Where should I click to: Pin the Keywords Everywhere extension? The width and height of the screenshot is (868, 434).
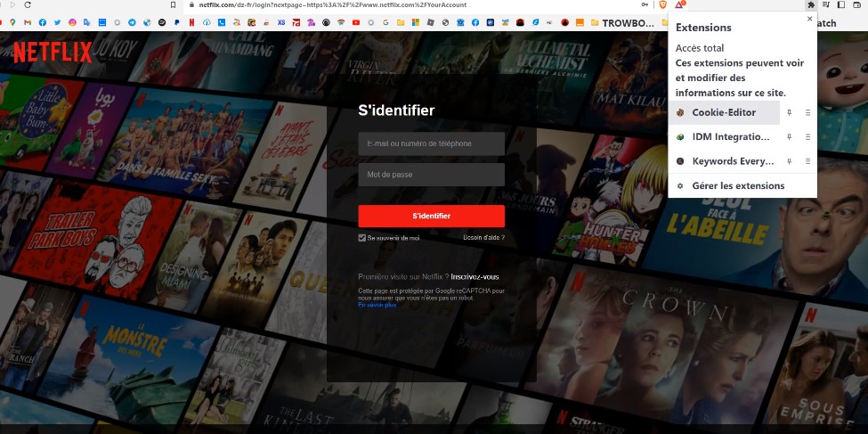pos(789,161)
